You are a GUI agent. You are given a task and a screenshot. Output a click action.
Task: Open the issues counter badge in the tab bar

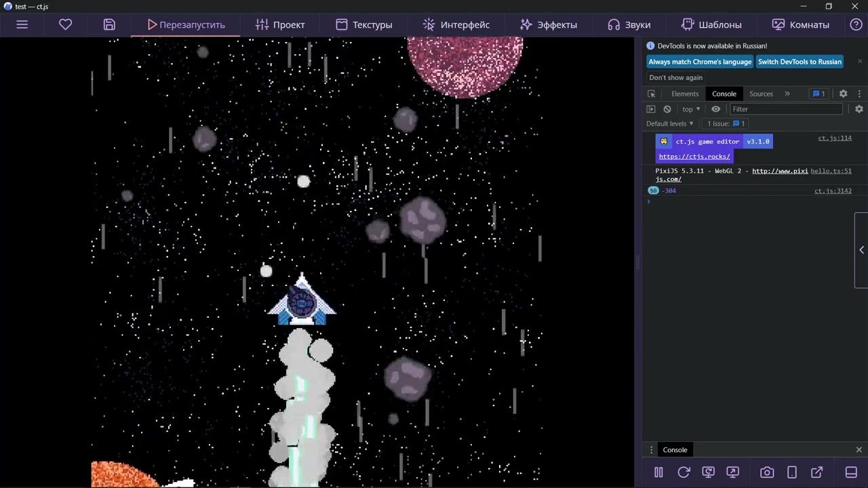pyautogui.click(x=818, y=94)
